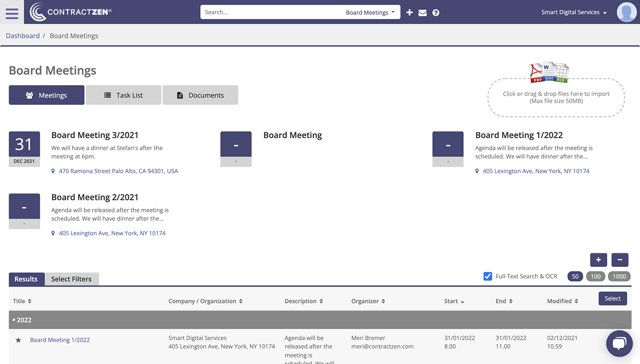The image size is (640, 364).
Task: Star the Board Meeting 1/2022 row
Action: pos(19,340)
